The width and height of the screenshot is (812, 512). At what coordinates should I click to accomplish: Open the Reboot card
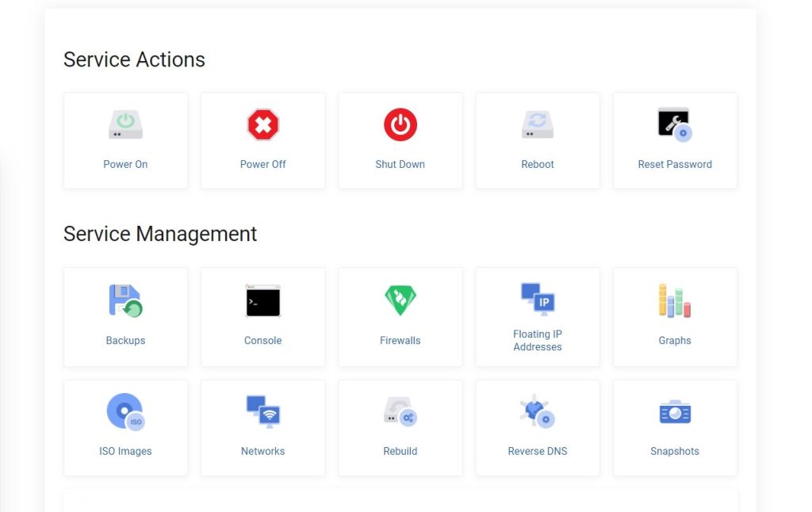[538, 140]
